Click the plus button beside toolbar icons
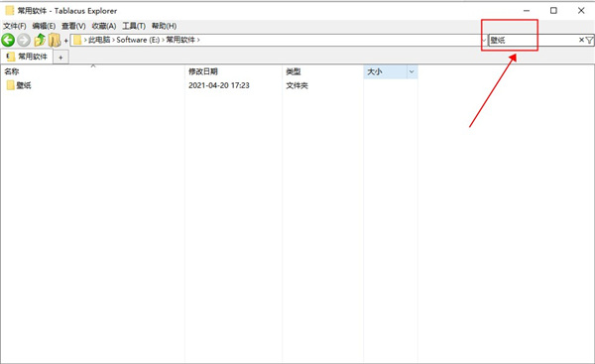595x364 pixels. pos(65,41)
